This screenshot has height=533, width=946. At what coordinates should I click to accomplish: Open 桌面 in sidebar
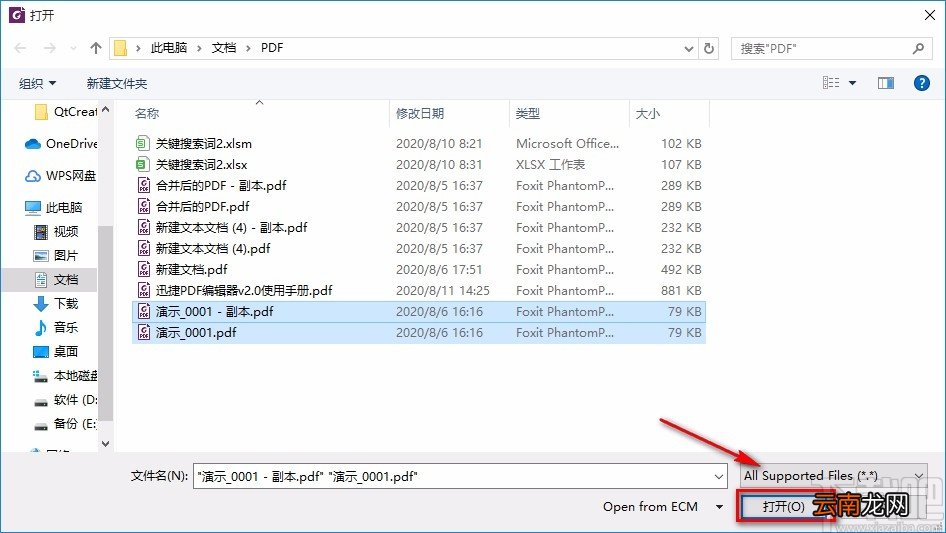(56, 351)
